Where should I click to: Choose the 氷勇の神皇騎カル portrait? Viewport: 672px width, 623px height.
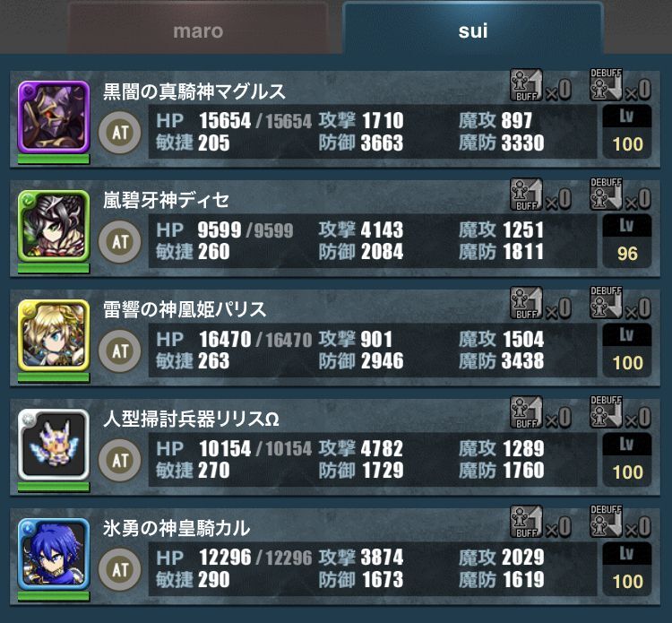pyautogui.click(x=54, y=554)
